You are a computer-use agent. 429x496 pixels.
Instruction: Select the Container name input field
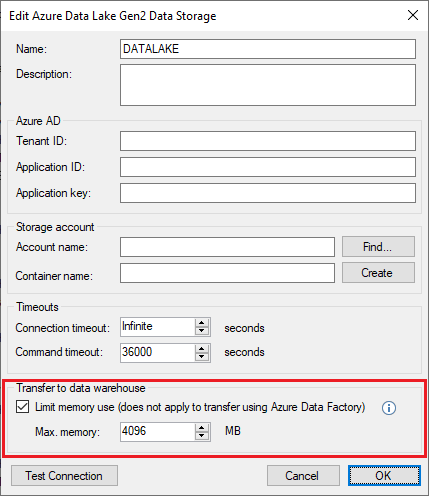(x=228, y=273)
